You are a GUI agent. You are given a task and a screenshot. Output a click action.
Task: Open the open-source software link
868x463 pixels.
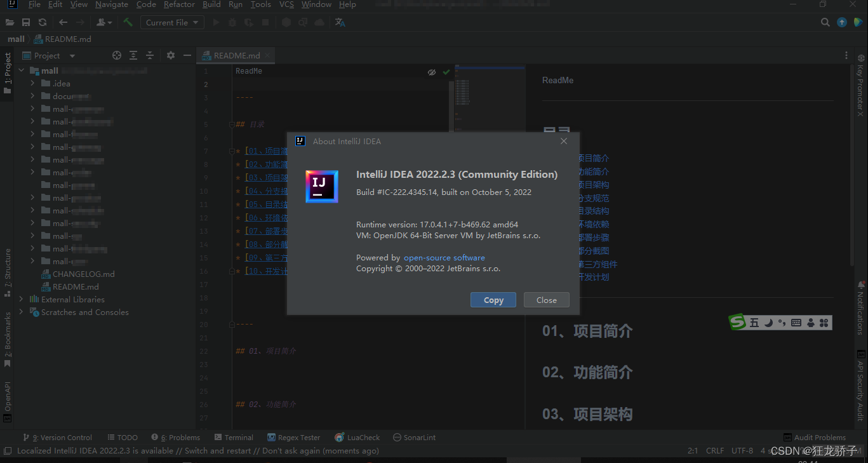pyautogui.click(x=444, y=258)
